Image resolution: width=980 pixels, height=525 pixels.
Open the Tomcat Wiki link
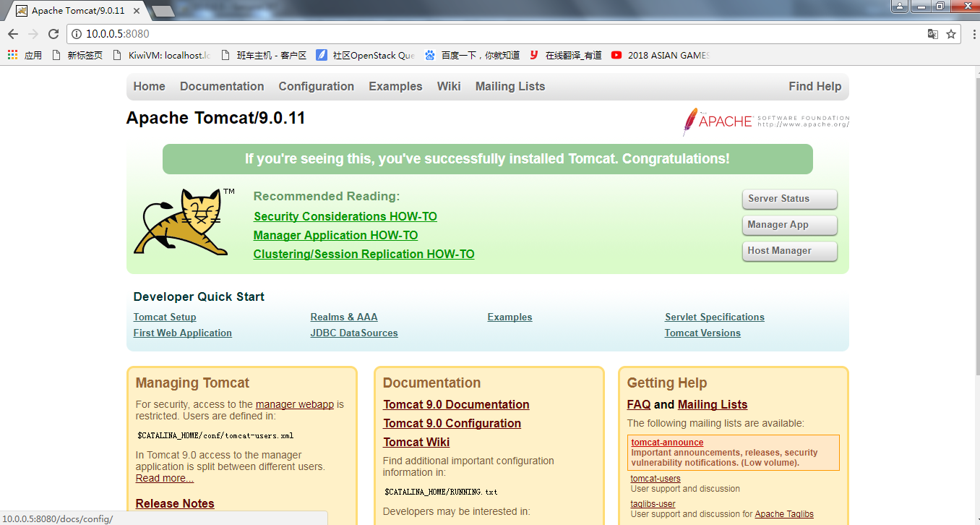tap(416, 442)
